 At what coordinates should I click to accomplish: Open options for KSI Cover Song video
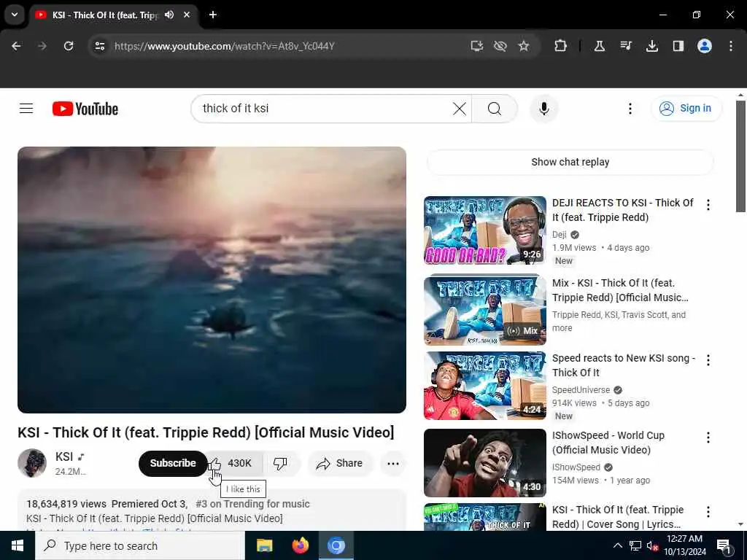tap(708, 511)
